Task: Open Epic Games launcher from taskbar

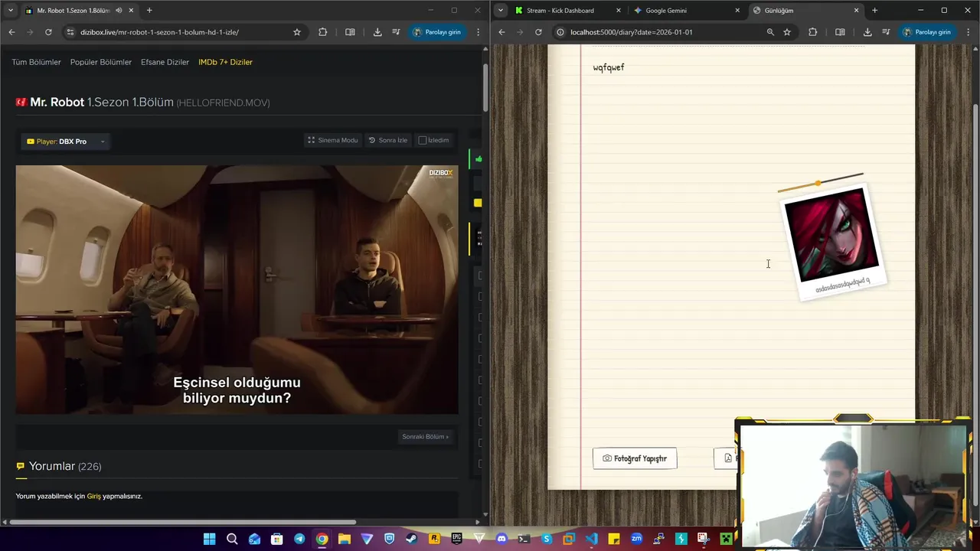Action: (x=456, y=539)
